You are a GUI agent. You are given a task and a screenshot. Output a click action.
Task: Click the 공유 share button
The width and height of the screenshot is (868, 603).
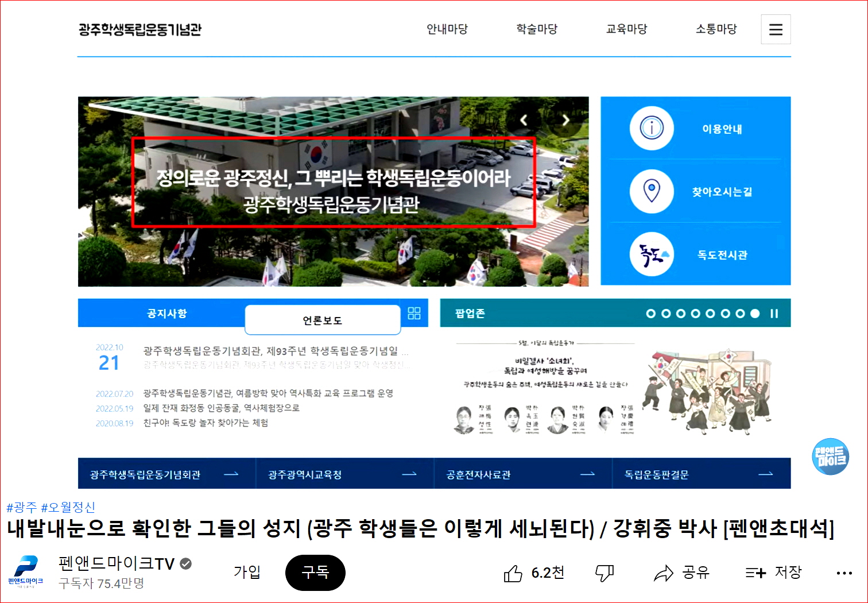(681, 573)
